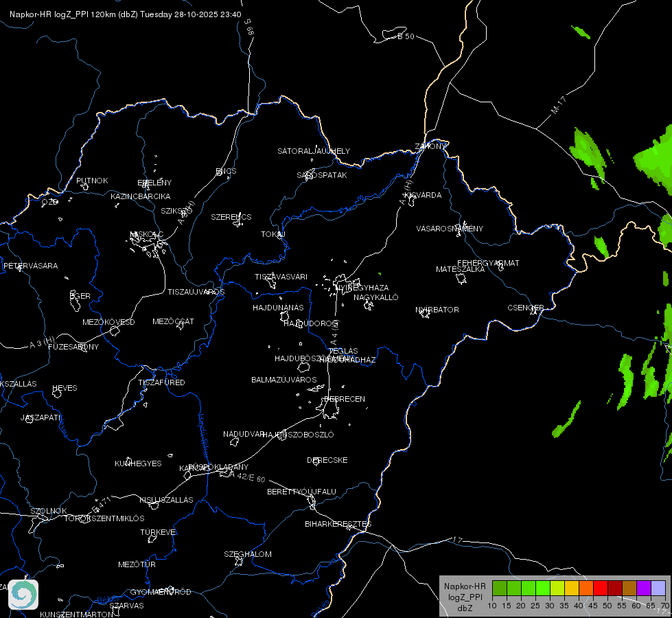Click the KISÚJSZÁLLÁS city label
The image size is (672, 618).
(166, 500)
